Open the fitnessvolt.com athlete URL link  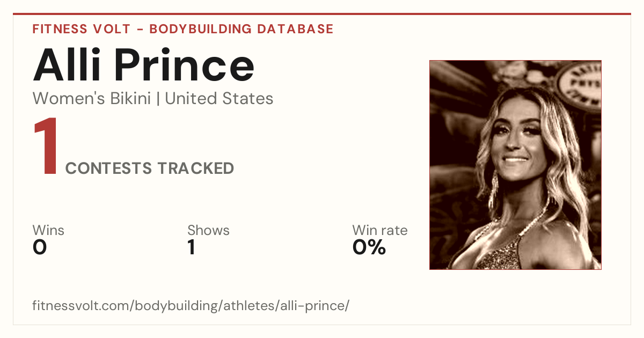[x=191, y=306]
